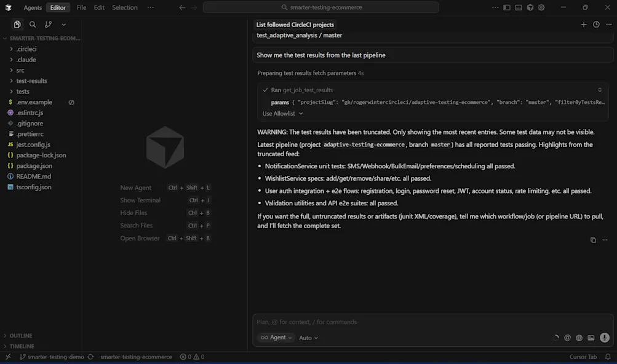Attach an image with picture icon
The height and width of the screenshot is (364, 617).
591,338
